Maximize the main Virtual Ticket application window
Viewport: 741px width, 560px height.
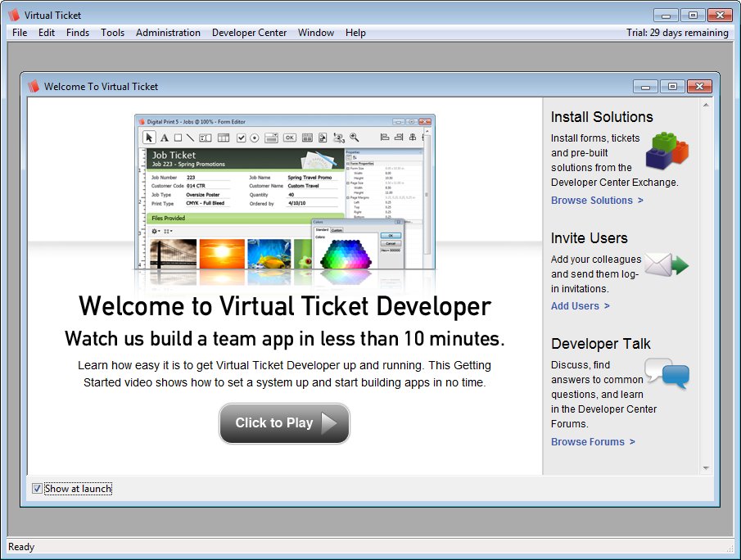click(x=693, y=15)
